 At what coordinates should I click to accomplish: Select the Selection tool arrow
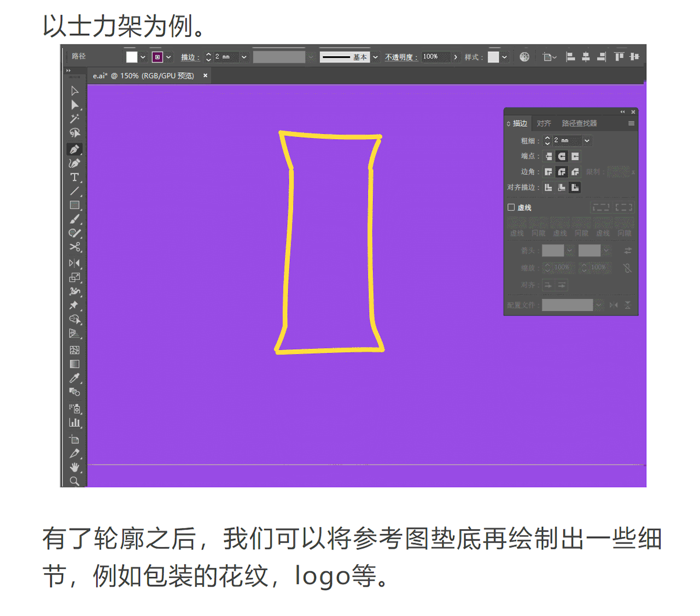pos(75,91)
